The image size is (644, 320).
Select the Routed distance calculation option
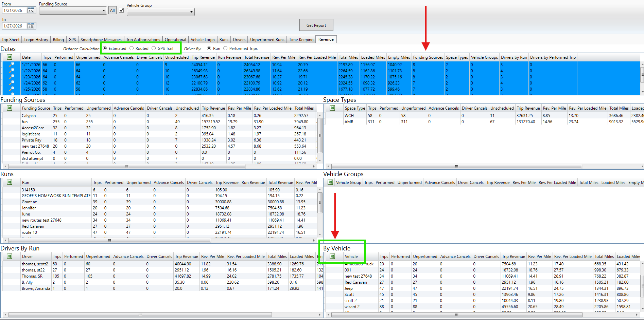tap(132, 49)
